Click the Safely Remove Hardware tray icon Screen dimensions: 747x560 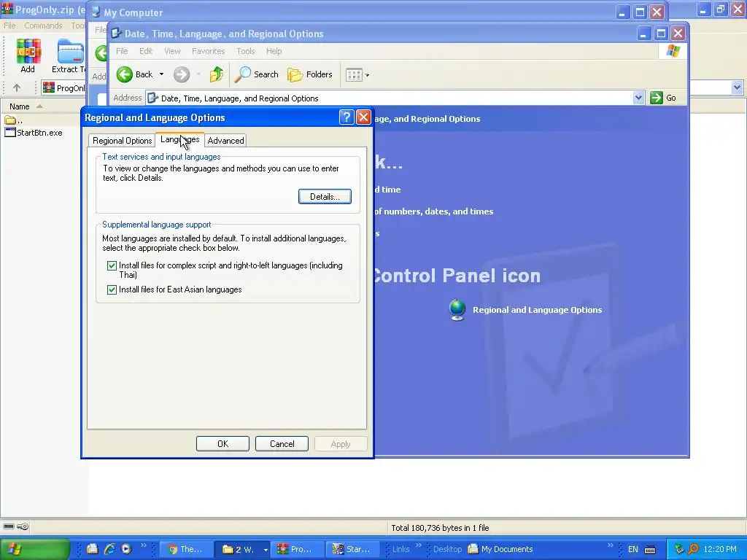tap(679, 549)
